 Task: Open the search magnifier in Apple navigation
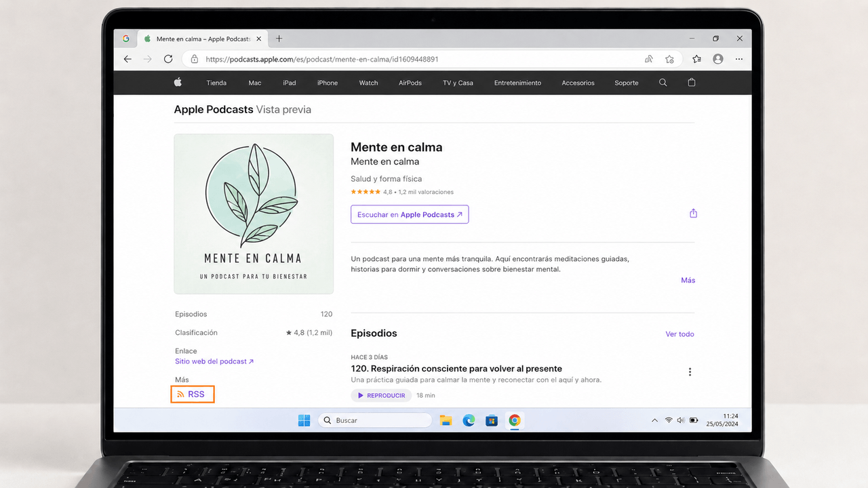(x=663, y=83)
